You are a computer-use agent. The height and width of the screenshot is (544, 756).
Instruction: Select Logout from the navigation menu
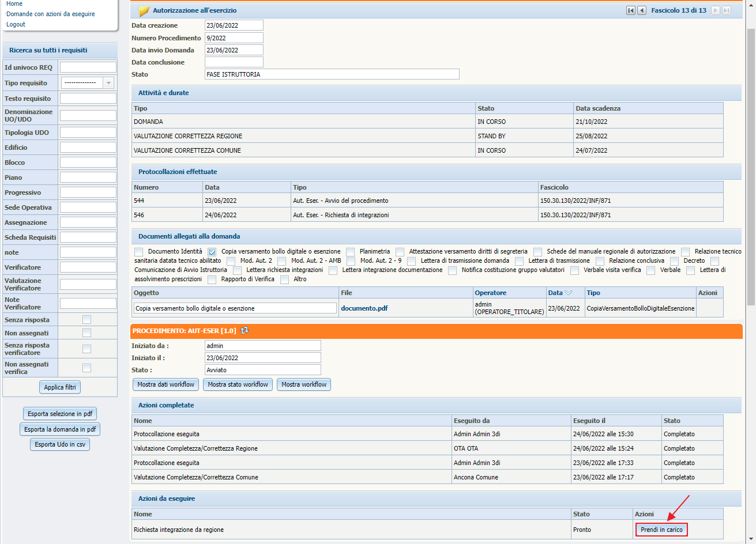point(16,24)
